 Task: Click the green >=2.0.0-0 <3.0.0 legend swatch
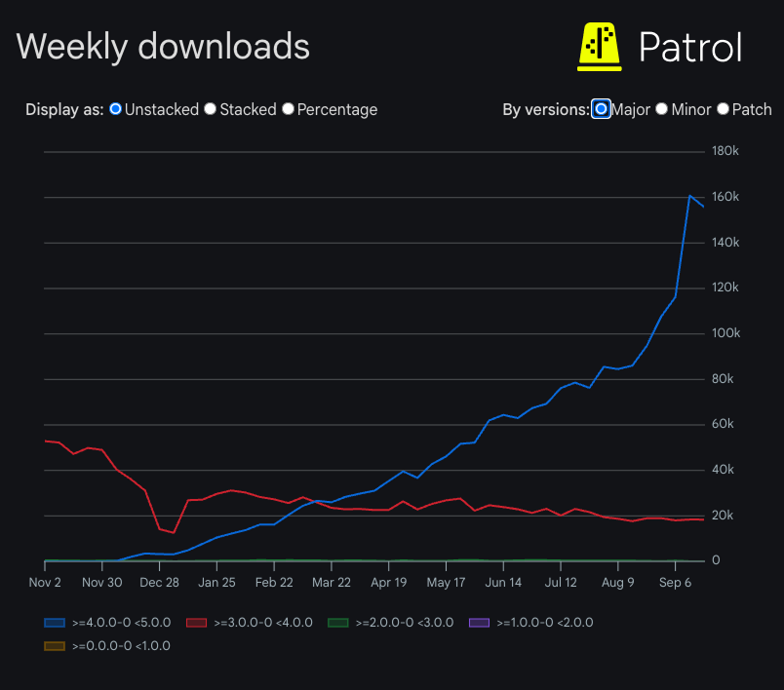click(338, 623)
